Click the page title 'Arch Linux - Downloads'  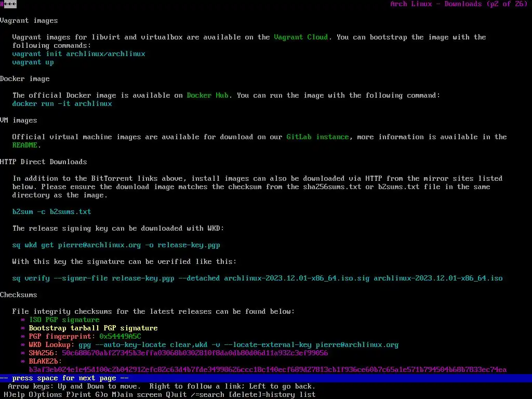(436, 4)
